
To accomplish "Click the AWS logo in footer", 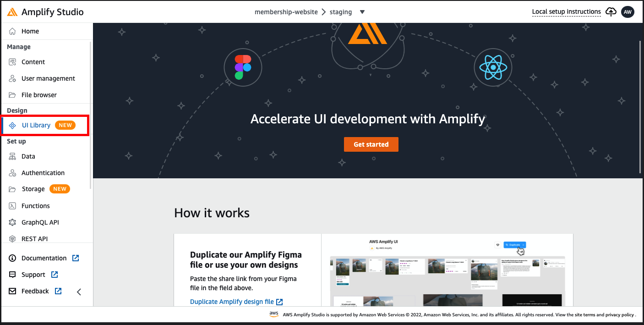I will click(274, 314).
